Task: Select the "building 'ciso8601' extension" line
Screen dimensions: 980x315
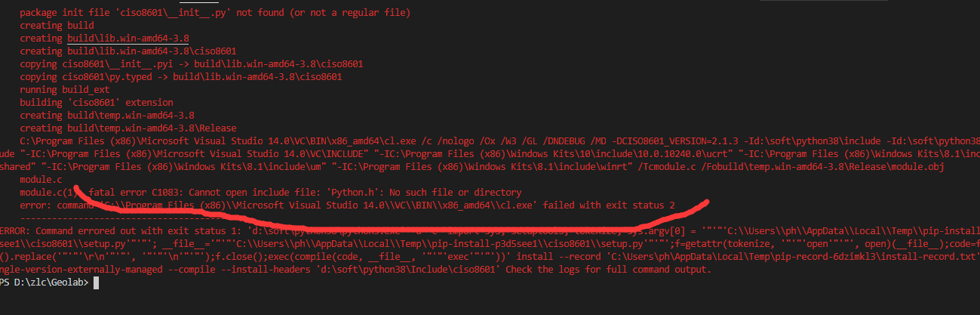Action: pos(97,102)
